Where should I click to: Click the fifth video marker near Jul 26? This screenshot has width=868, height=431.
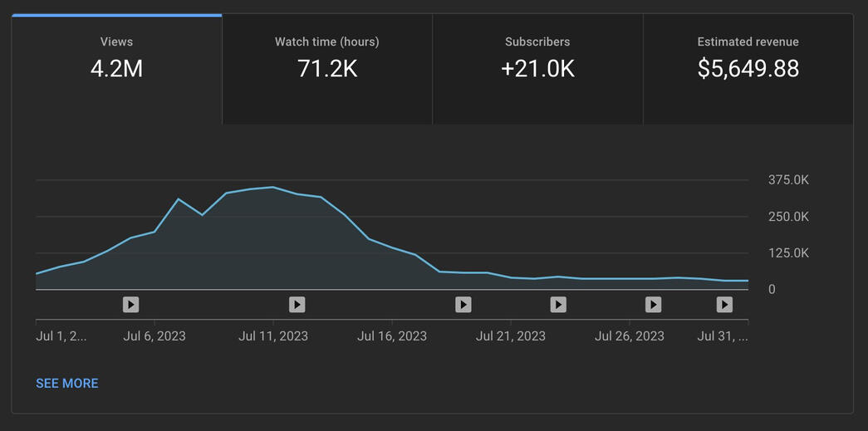point(654,305)
